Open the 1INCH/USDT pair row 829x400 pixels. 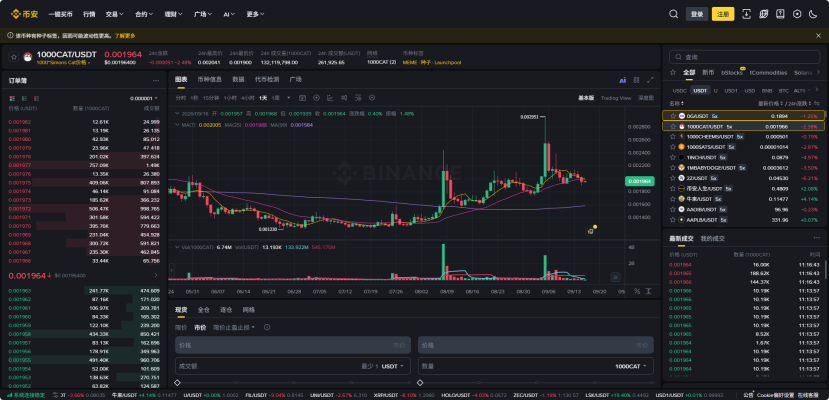pyautogui.click(x=745, y=157)
